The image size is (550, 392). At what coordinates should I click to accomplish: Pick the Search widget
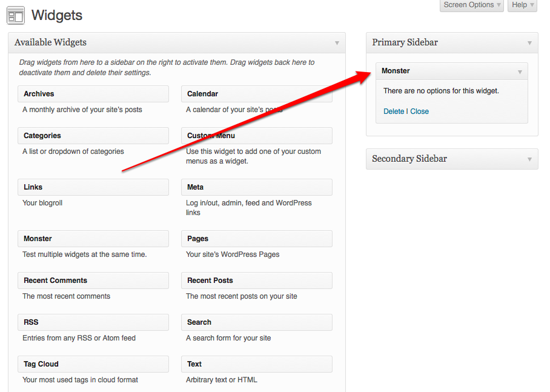256,322
